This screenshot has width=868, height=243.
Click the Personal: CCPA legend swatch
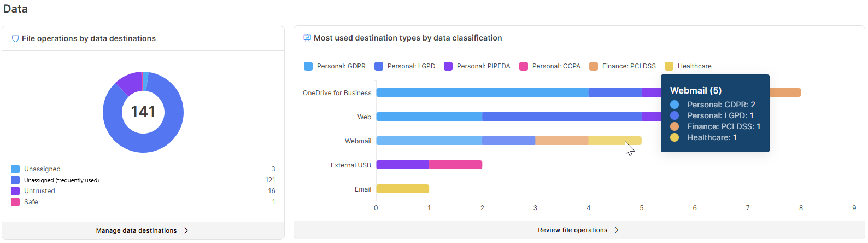tap(524, 66)
